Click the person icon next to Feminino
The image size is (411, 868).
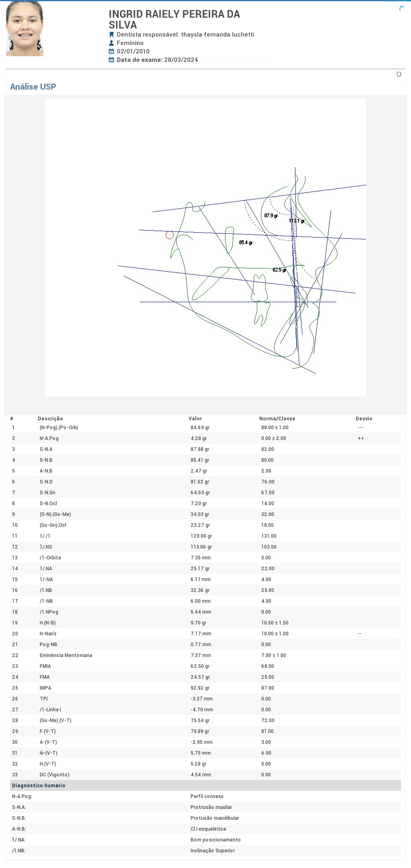pyautogui.click(x=112, y=43)
